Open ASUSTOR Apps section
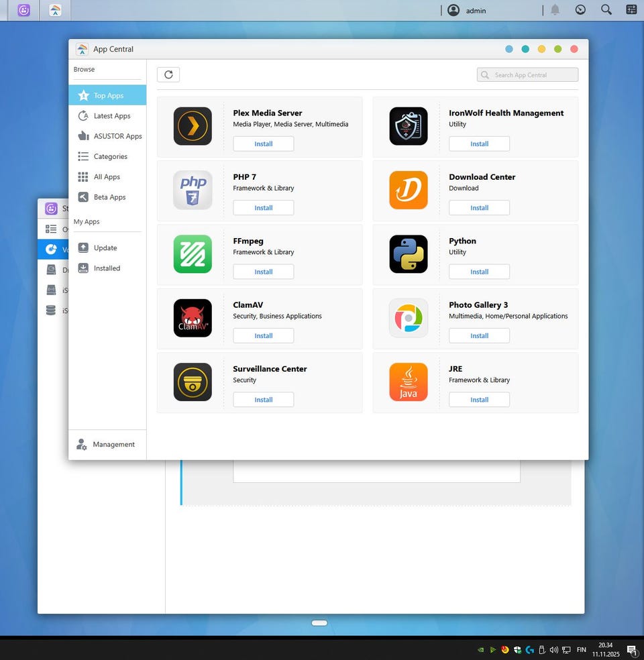The width and height of the screenshot is (644, 660). [107, 136]
